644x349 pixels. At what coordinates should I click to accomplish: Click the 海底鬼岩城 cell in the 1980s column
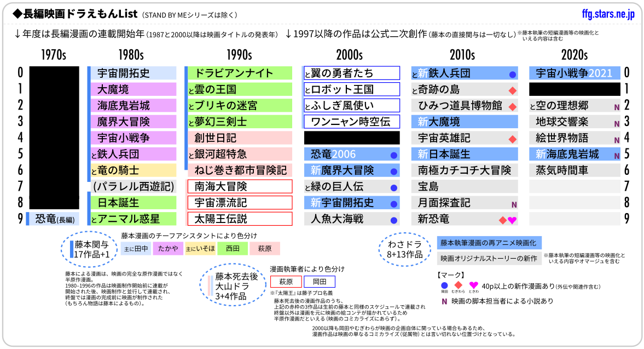tap(134, 106)
